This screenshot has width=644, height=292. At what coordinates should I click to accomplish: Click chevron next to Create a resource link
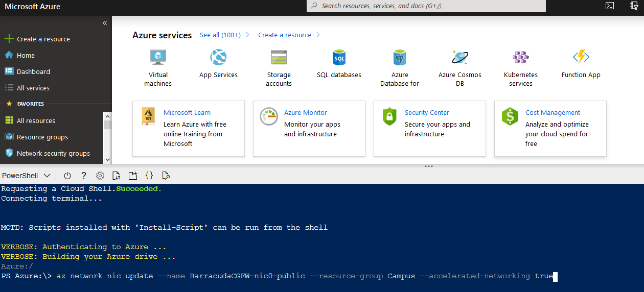[318, 35]
